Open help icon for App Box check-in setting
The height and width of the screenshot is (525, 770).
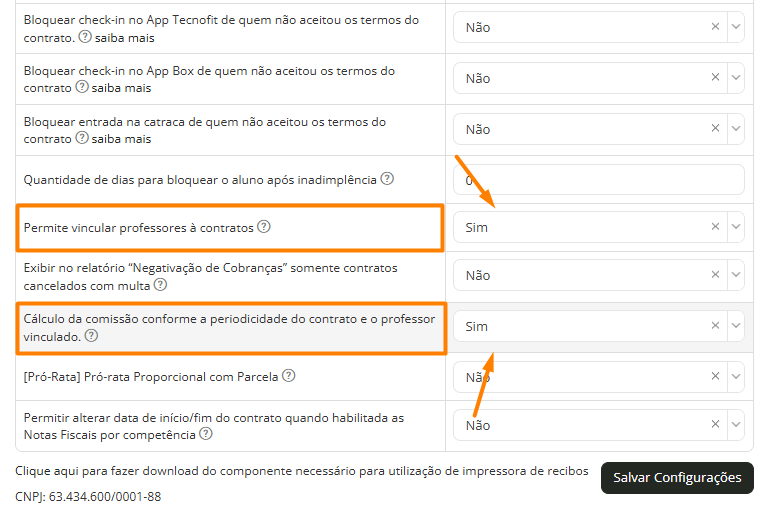click(x=82, y=87)
